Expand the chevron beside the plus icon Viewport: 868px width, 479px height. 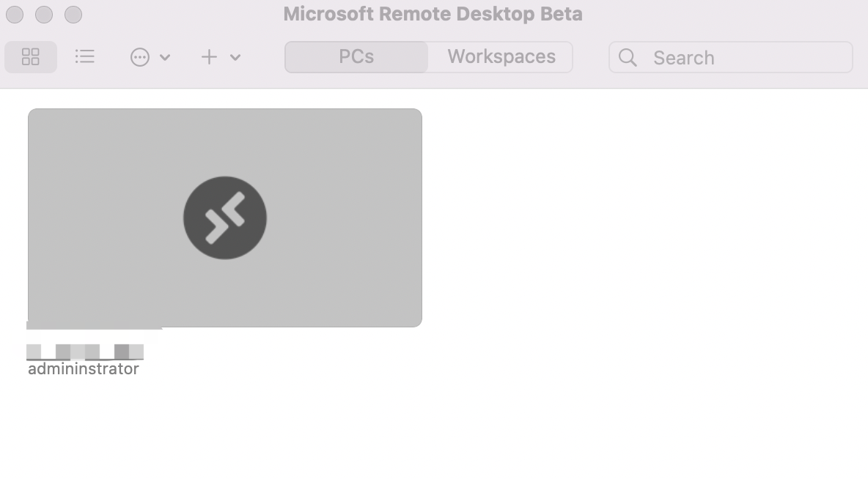pyautogui.click(x=235, y=57)
